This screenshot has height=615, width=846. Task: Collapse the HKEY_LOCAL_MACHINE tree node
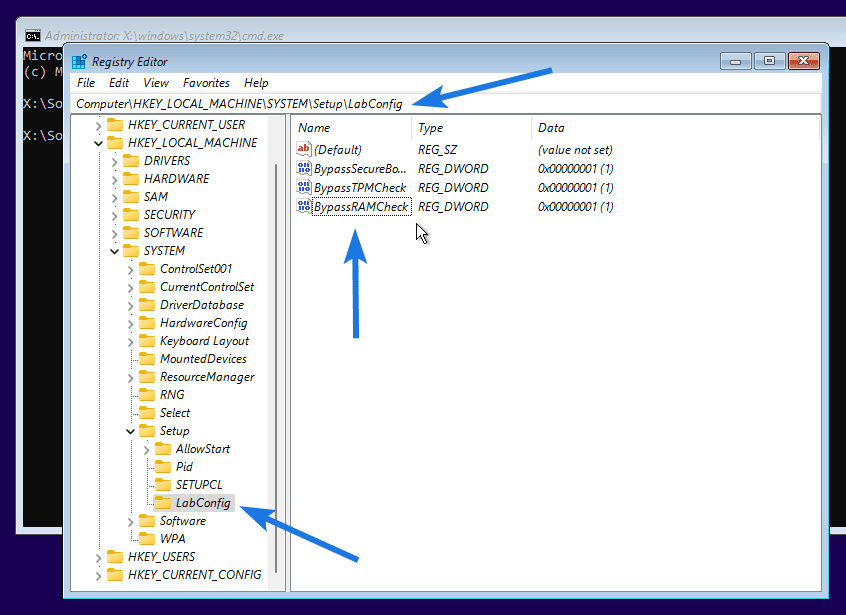pos(97,143)
